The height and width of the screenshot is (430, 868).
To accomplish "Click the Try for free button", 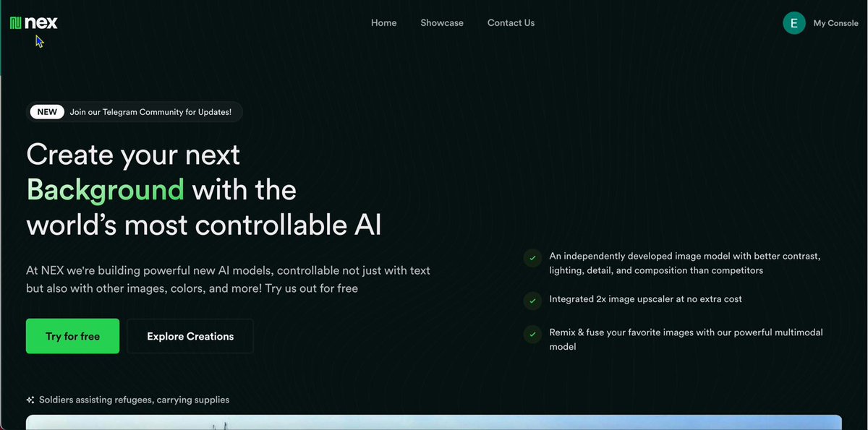I will point(72,336).
